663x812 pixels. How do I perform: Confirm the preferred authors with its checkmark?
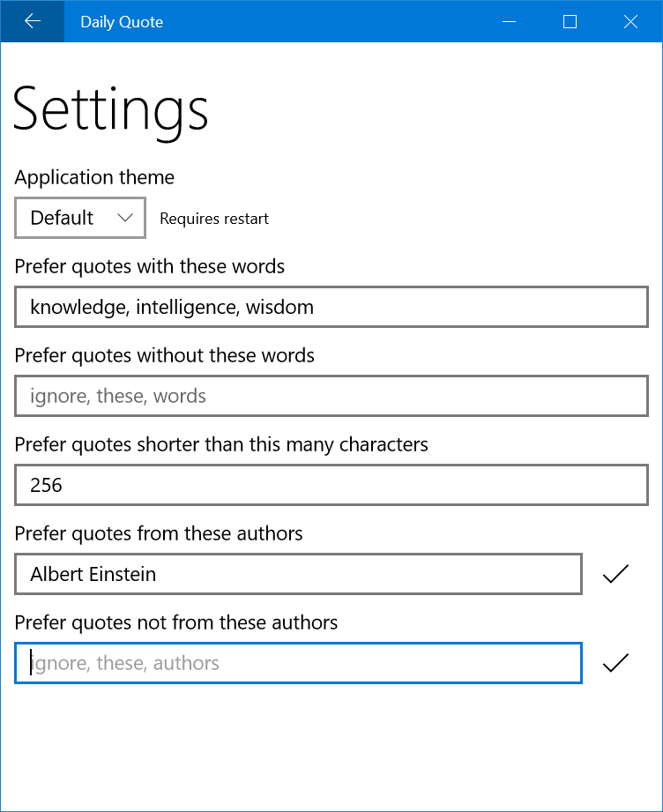coord(615,574)
